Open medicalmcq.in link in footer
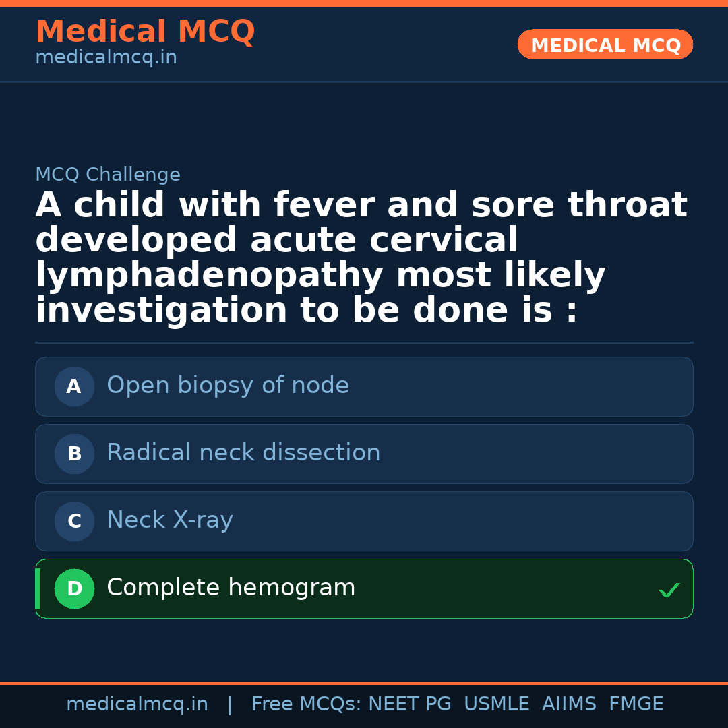Image resolution: width=728 pixels, height=728 pixels. pyautogui.click(x=138, y=704)
